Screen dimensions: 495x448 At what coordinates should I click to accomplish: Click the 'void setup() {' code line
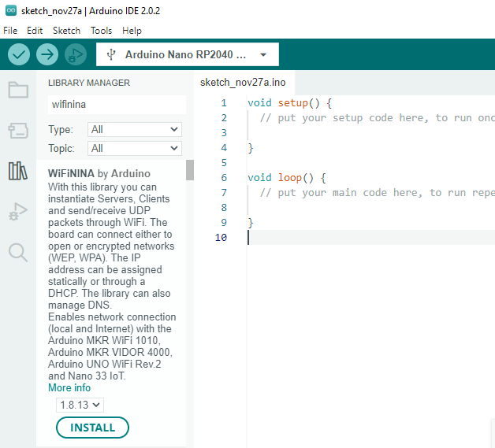tap(289, 103)
